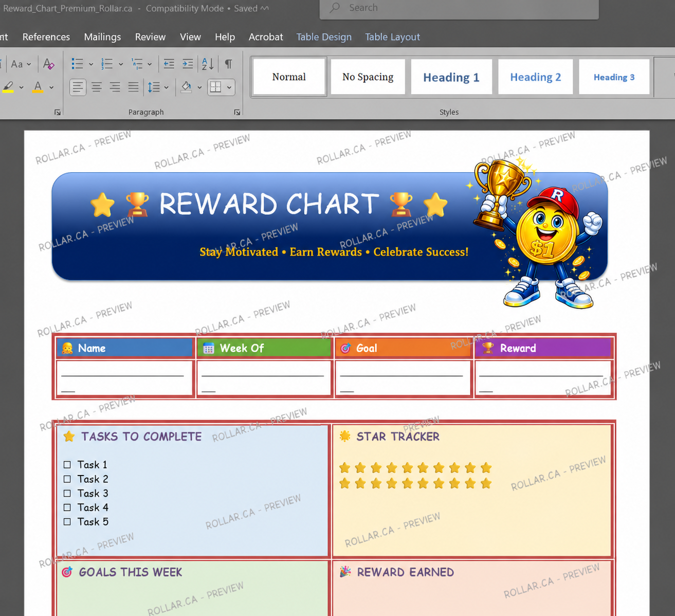Open the References tab

[x=46, y=37]
